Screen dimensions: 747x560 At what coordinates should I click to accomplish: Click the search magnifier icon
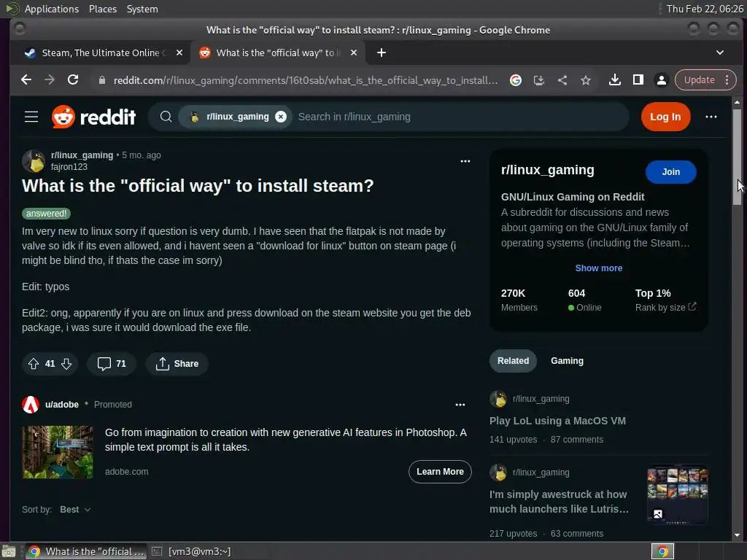[166, 117]
